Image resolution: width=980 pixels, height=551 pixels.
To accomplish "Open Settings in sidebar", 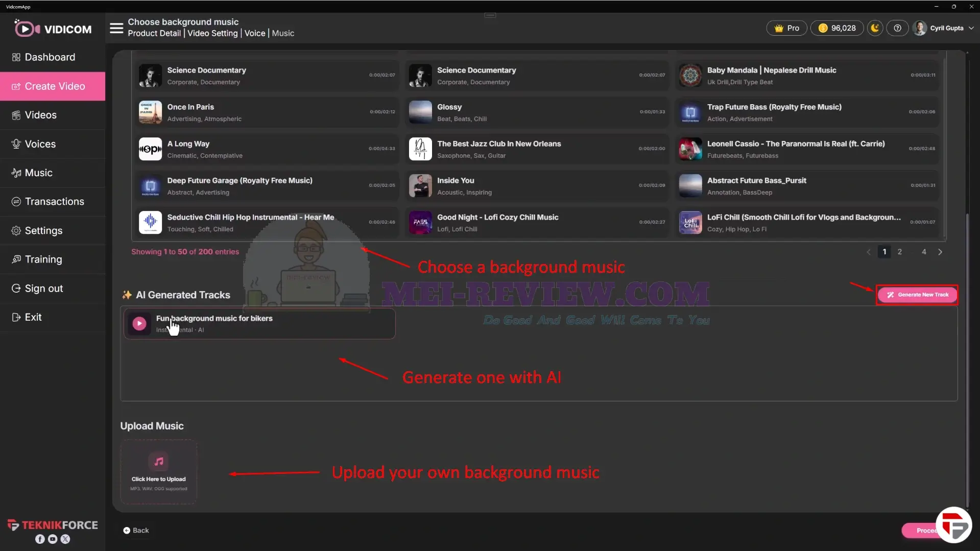I will point(53,230).
